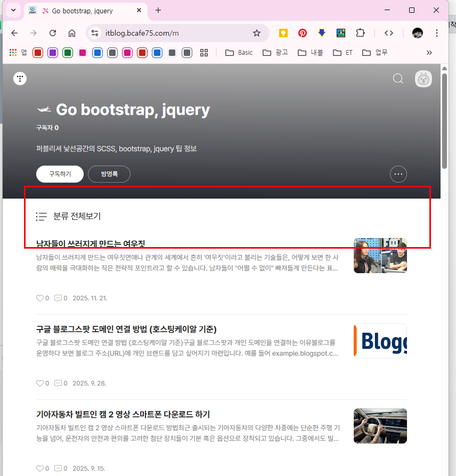Go back to previous page
Image resolution: width=456 pixels, height=476 pixels.
pos(14,33)
